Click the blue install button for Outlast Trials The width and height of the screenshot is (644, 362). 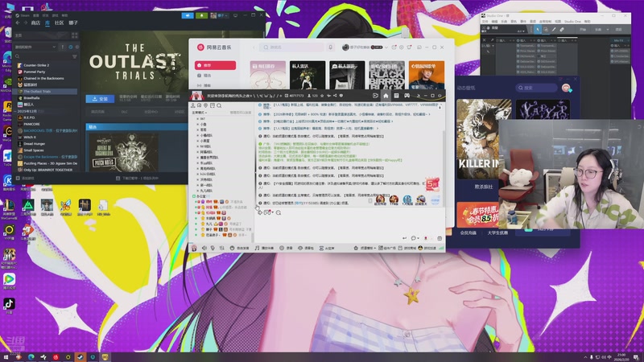[x=100, y=99]
